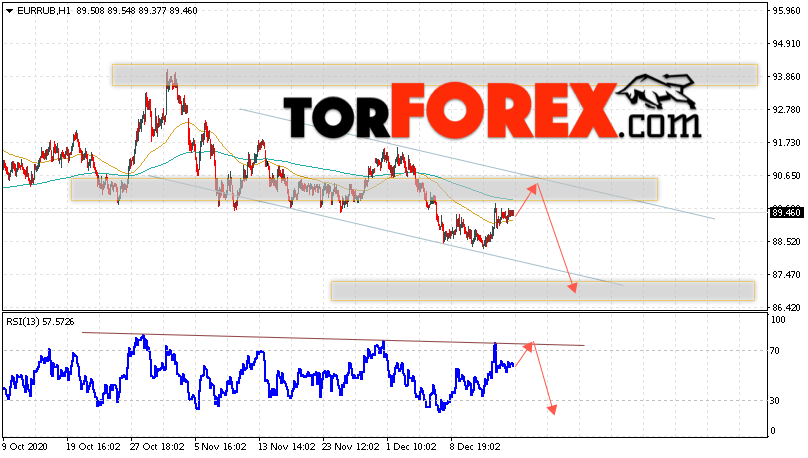Select the RSI 30 level label
The width and height of the screenshot is (808, 458).
pos(775,401)
